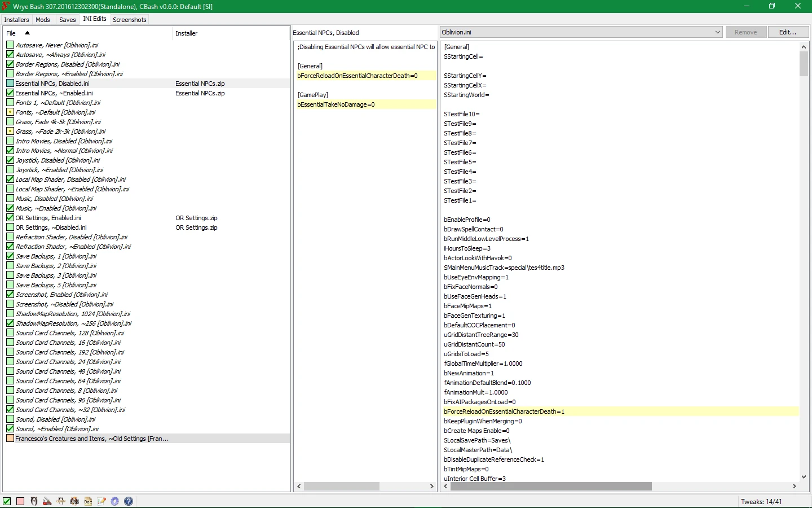
Task: Launch OBMM from the status bar
Action: 61,501
